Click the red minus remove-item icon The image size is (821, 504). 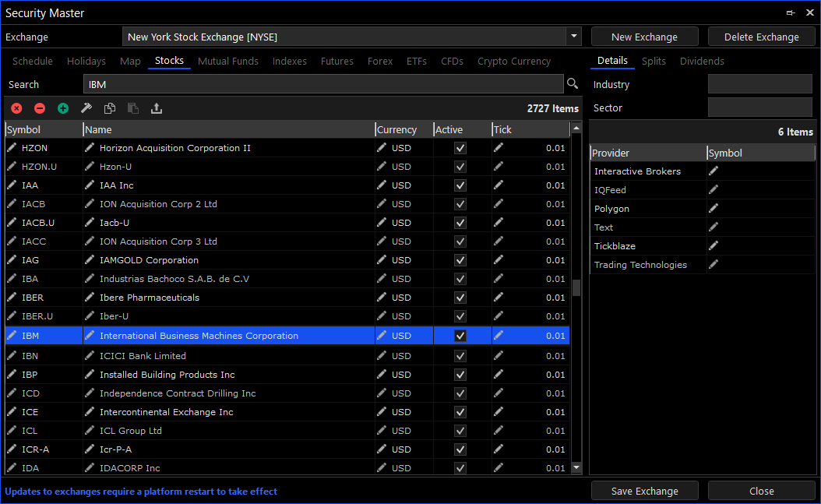pyautogui.click(x=40, y=109)
